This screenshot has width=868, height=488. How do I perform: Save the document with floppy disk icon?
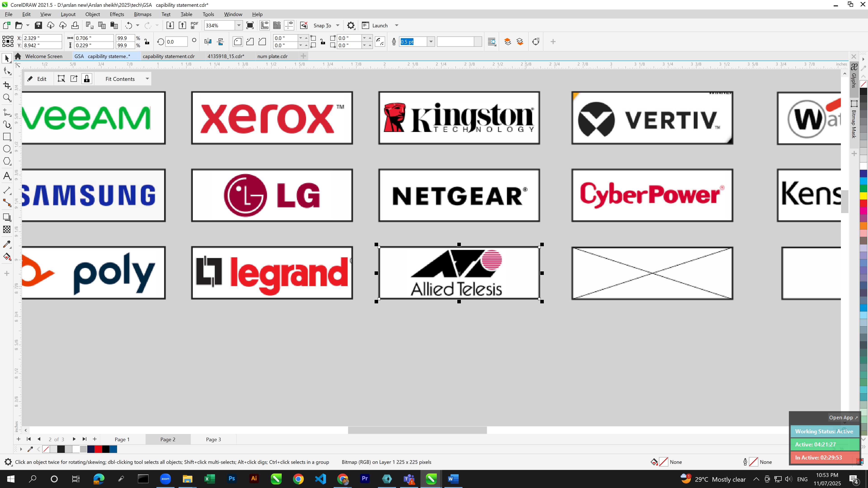[38, 26]
